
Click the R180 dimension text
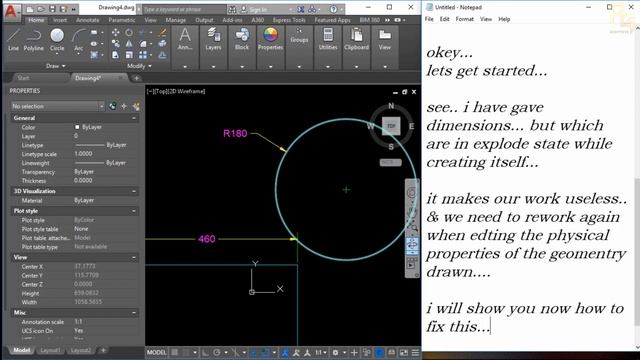coord(235,133)
